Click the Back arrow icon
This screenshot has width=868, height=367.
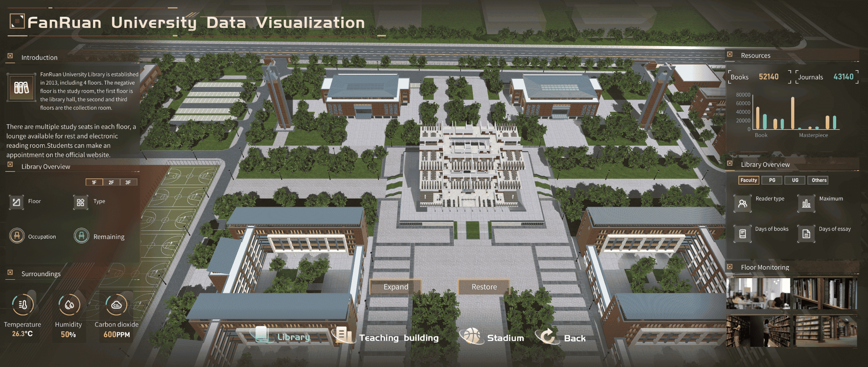click(547, 336)
